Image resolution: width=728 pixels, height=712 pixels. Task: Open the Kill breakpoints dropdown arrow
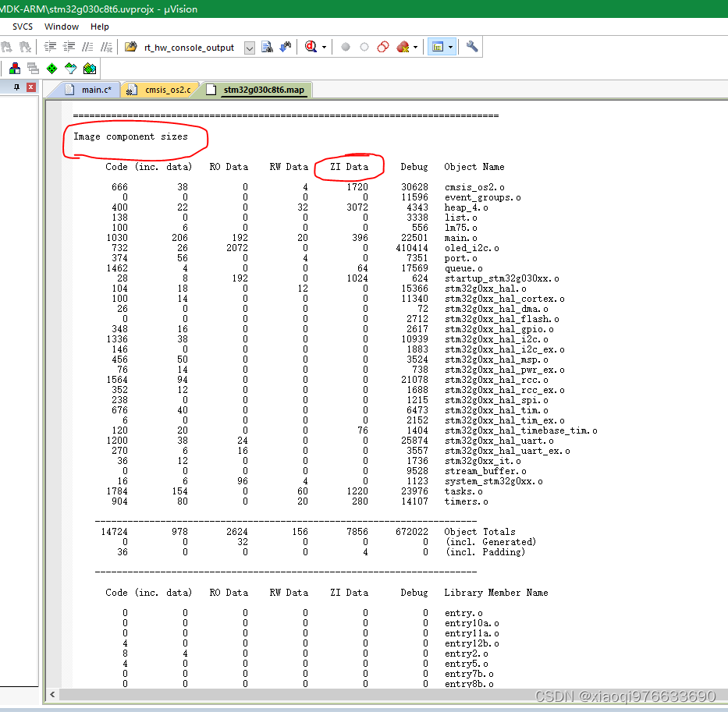pyautogui.click(x=416, y=48)
